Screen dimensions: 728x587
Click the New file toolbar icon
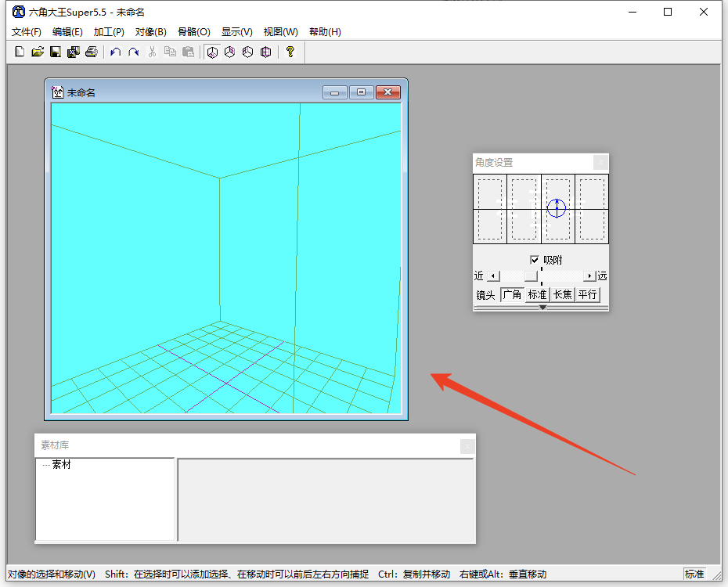click(x=20, y=52)
